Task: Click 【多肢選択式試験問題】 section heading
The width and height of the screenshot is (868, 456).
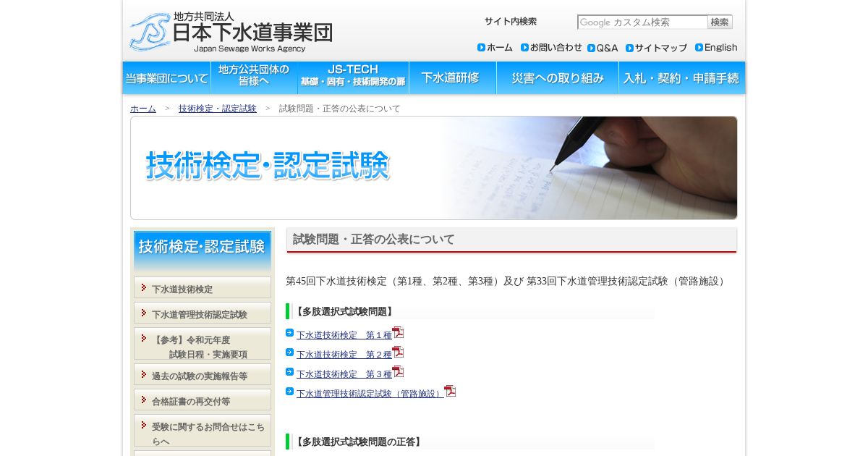Action: [344, 312]
